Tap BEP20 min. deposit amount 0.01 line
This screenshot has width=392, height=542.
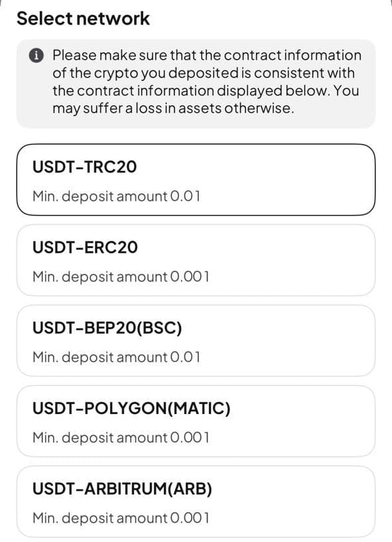[x=117, y=358]
